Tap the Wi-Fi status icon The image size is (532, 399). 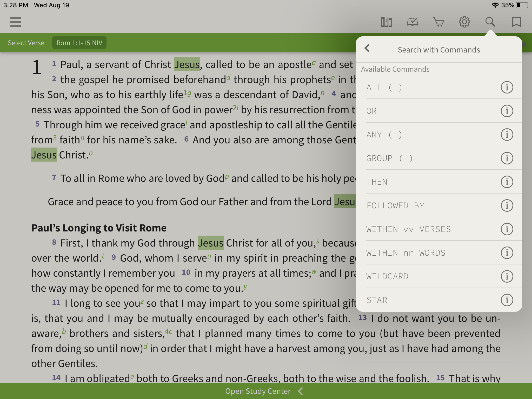coord(495,5)
